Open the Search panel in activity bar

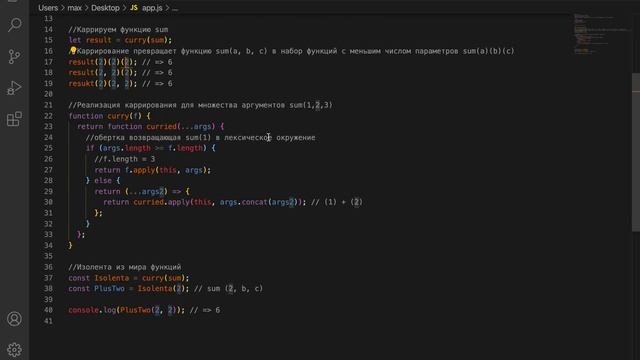click(14, 25)
